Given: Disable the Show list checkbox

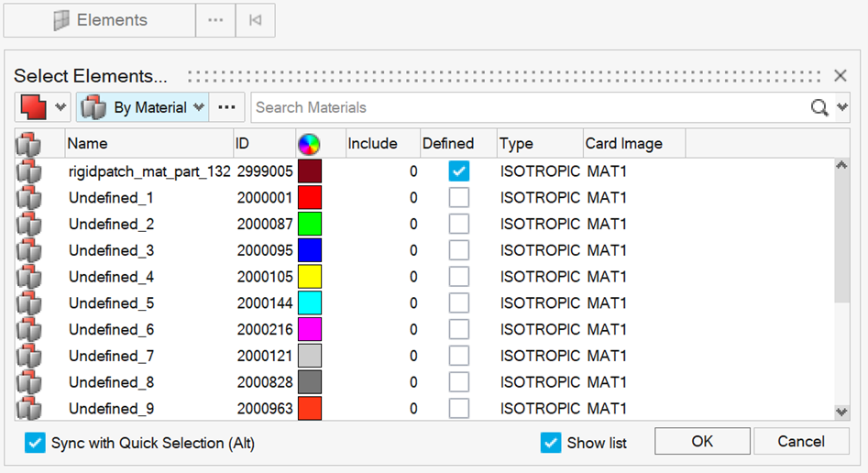Looking at the screenshot, I should point(550,444).
